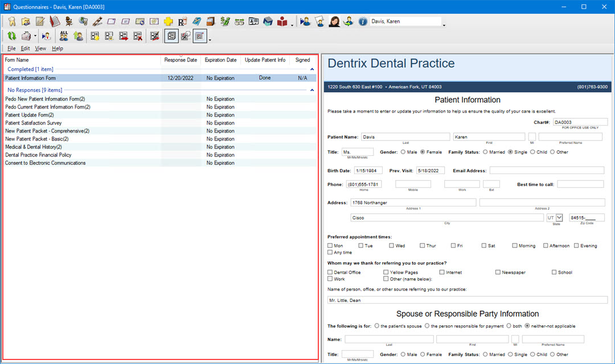Click the blue information icon
This screenshot has height=364, width=615.
(363, 22)
